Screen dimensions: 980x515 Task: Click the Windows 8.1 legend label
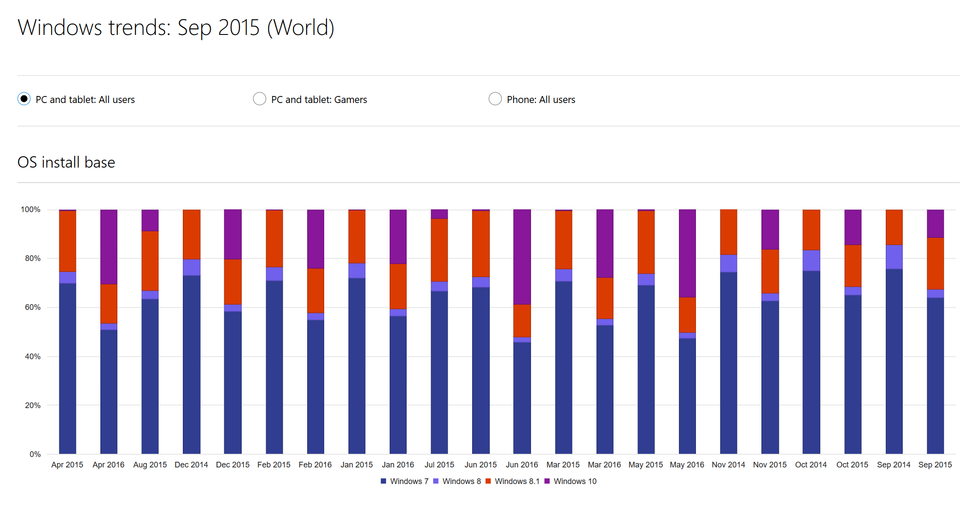[x=517, y=481]
